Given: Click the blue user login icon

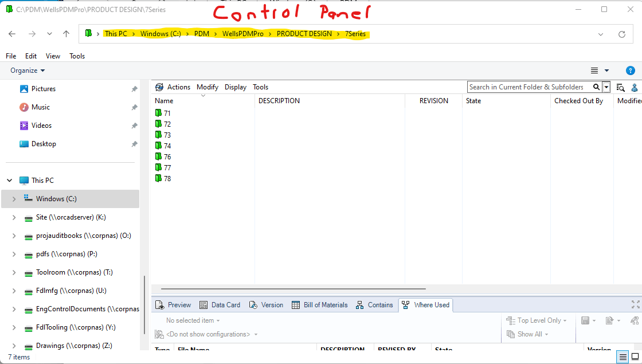Looking at the screenshot, I should 634,87.
